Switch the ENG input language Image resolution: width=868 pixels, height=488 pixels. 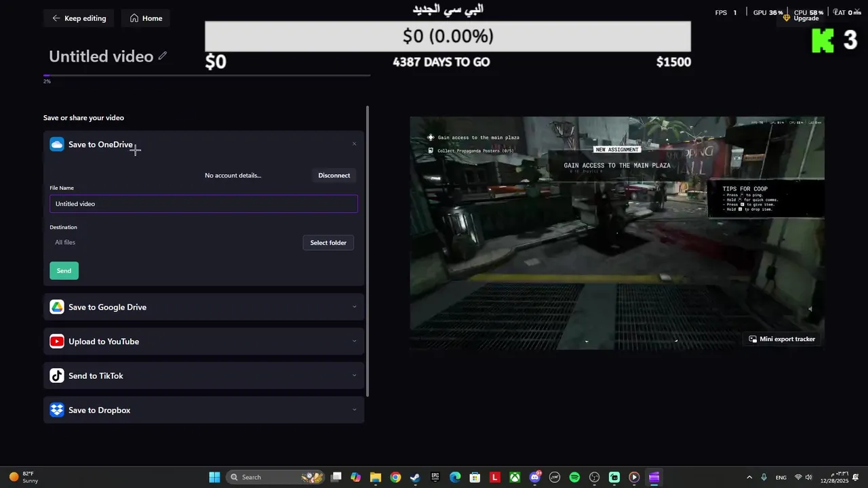point(781,477)
